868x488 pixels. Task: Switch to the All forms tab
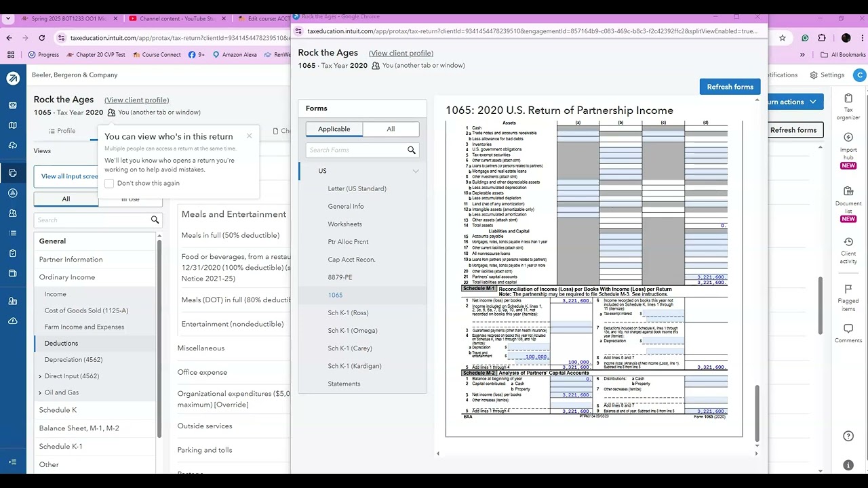(x=391, y=129)
